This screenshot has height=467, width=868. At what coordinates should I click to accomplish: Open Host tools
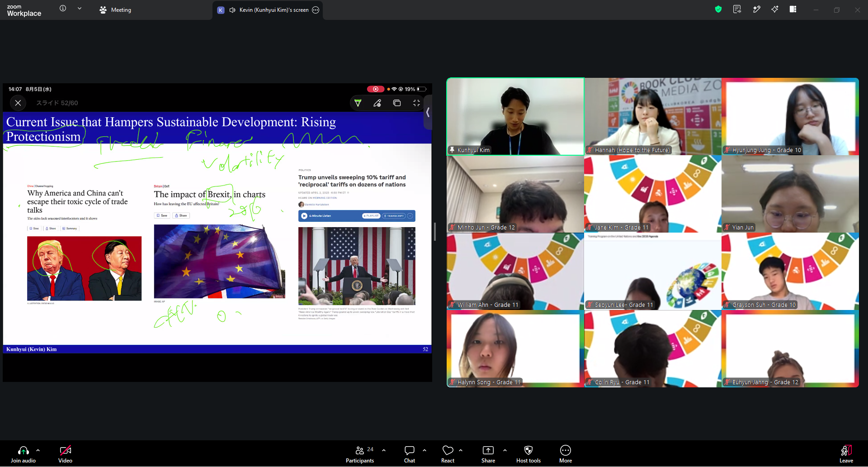(528, 454)
